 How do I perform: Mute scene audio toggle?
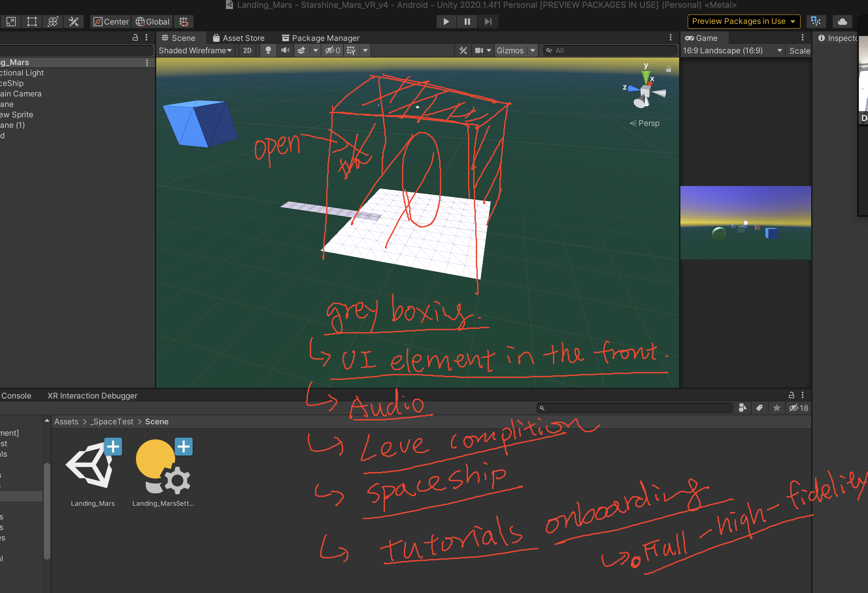coord(285,50)
